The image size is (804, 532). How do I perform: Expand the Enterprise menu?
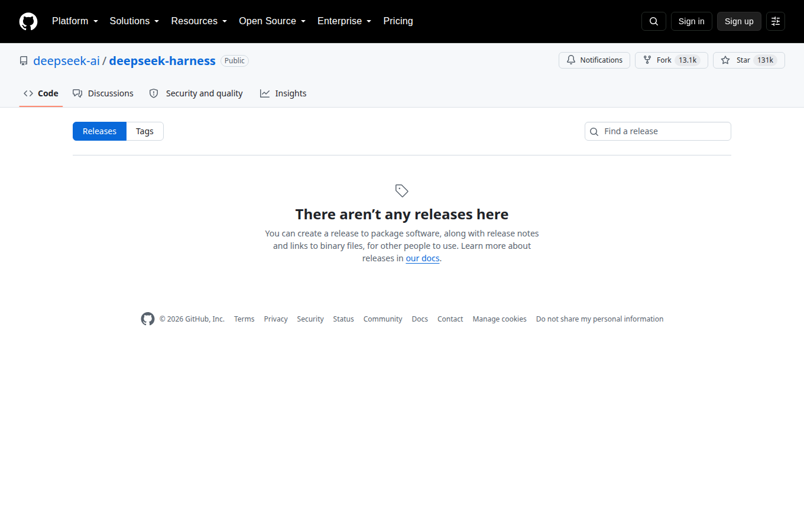coord(345,21)
